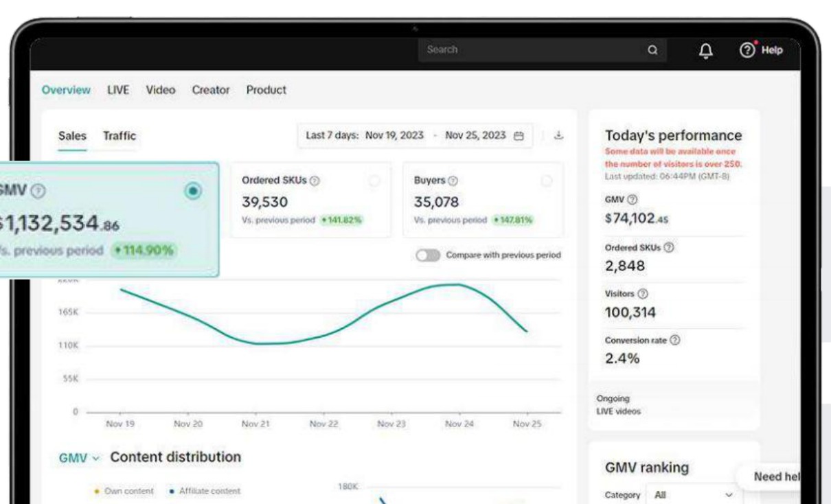Click the calendar icon in date range
The width and height of the screenshot is (831, 504).
coord(520,135)
